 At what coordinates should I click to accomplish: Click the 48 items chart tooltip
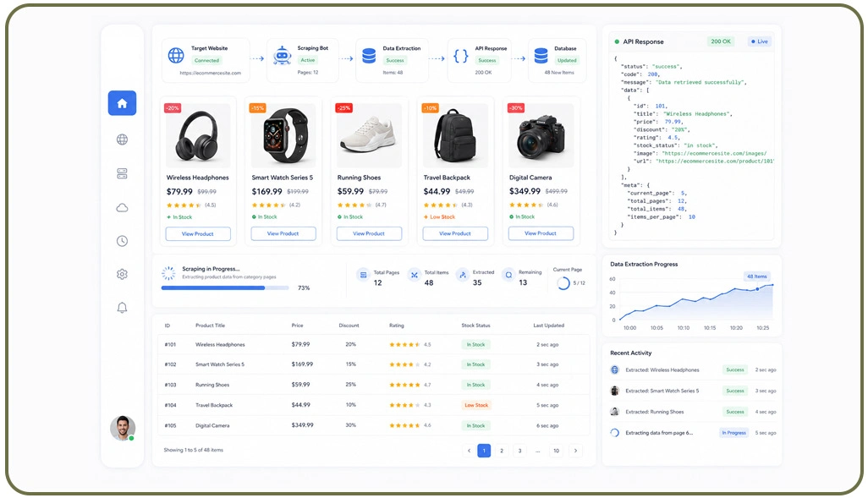(x=756, y=276)
